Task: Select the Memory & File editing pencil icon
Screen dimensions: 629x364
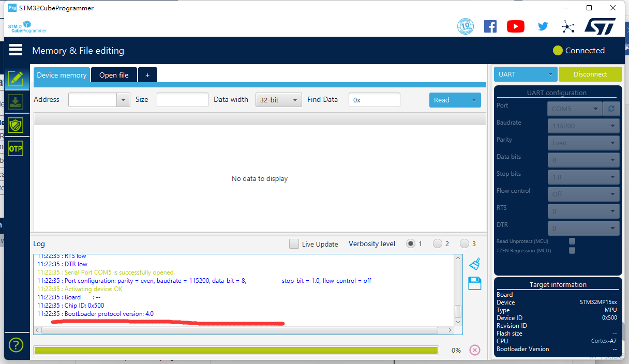Action: (x=16, y=79)
